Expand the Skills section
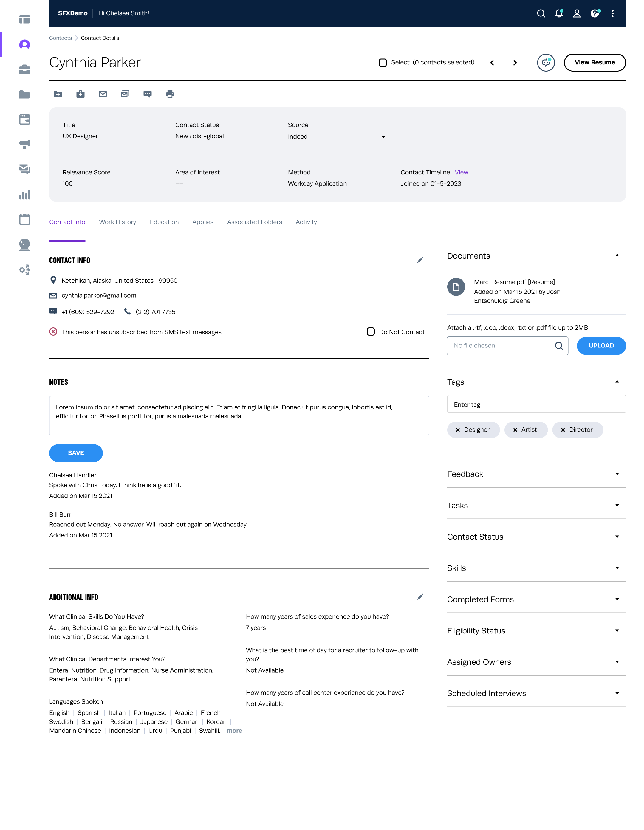Viewport: 644px width, 830px height. coord(617,568)
